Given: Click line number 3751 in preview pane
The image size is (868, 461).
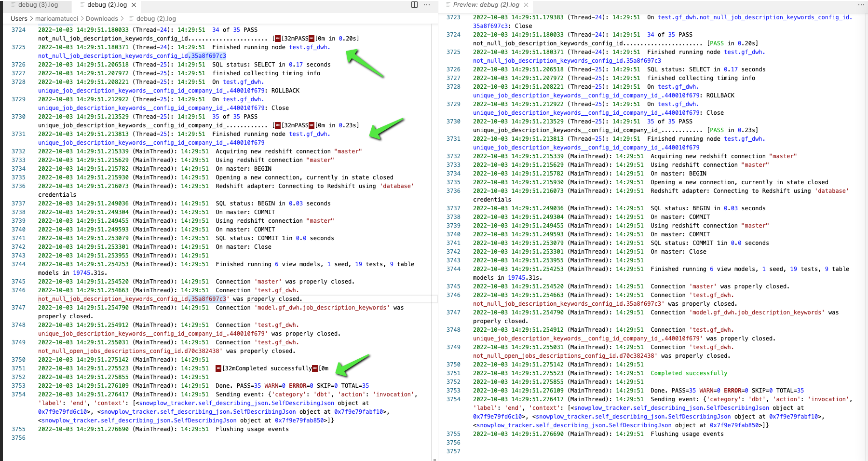Looking at the screenshot, I should coord(453,373).
